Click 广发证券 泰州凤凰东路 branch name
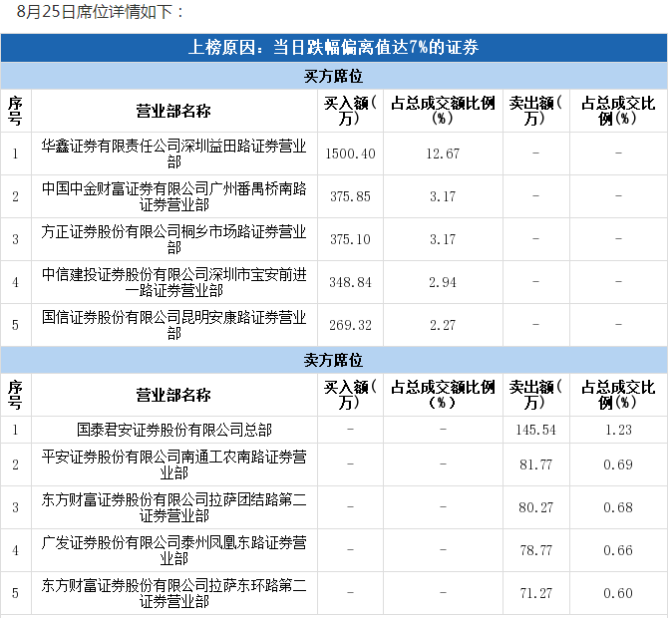The width and height of the screenshot is (672, 618). pos(174,550)
